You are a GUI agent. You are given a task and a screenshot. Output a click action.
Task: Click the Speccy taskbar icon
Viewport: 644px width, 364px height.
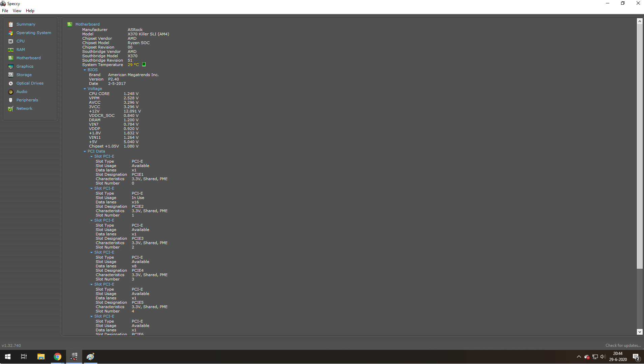click(x=74, y=357)
